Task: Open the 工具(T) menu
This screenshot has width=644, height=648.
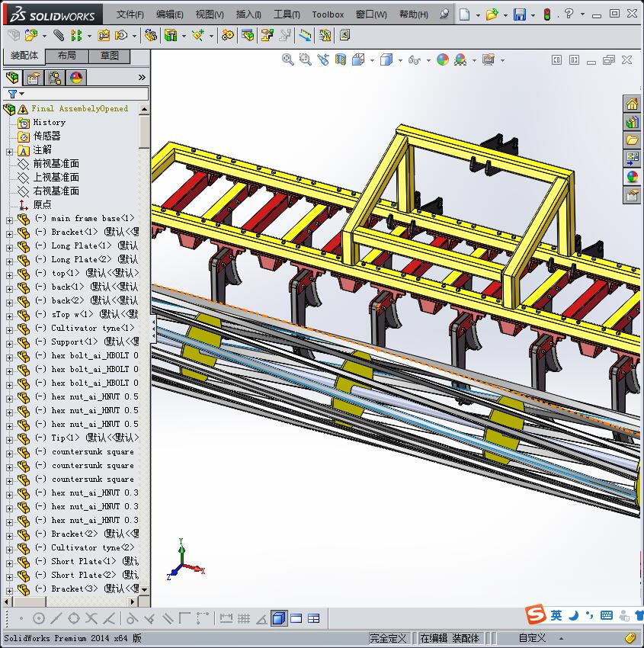Action: point(287,14)
